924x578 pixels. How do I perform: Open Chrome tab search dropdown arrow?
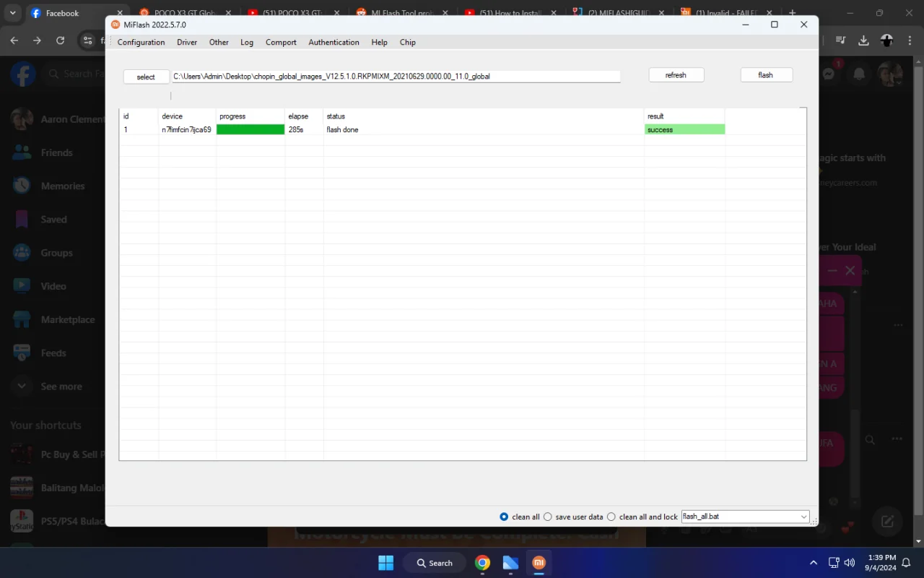click(x=12, y=13)
